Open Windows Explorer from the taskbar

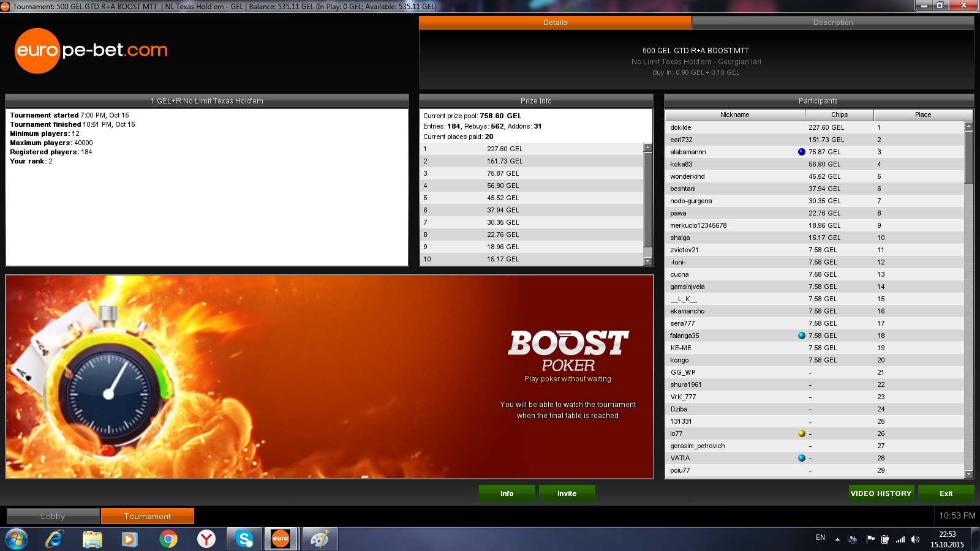pyautogui.click(x=92, y=539)
